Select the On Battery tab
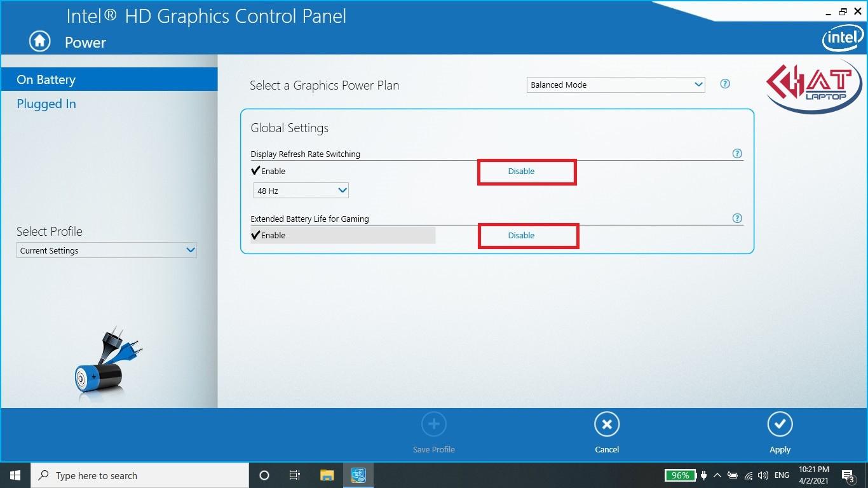 click(109, 79)
